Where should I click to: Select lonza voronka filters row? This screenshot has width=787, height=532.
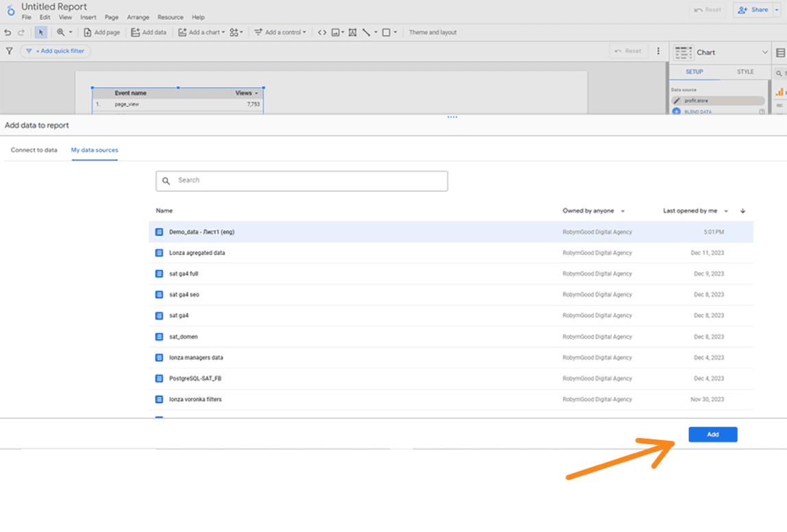pyautogui.click(x=450, y=400)
